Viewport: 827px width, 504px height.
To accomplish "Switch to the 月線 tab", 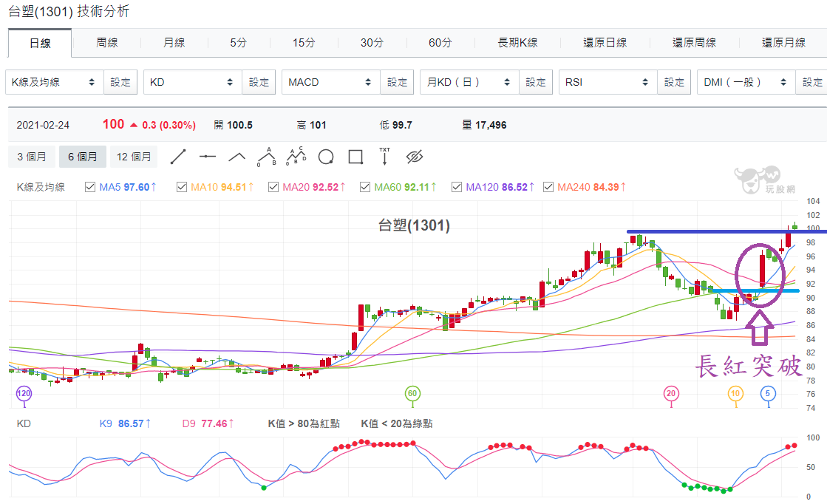I will click(x=174, y=43).
